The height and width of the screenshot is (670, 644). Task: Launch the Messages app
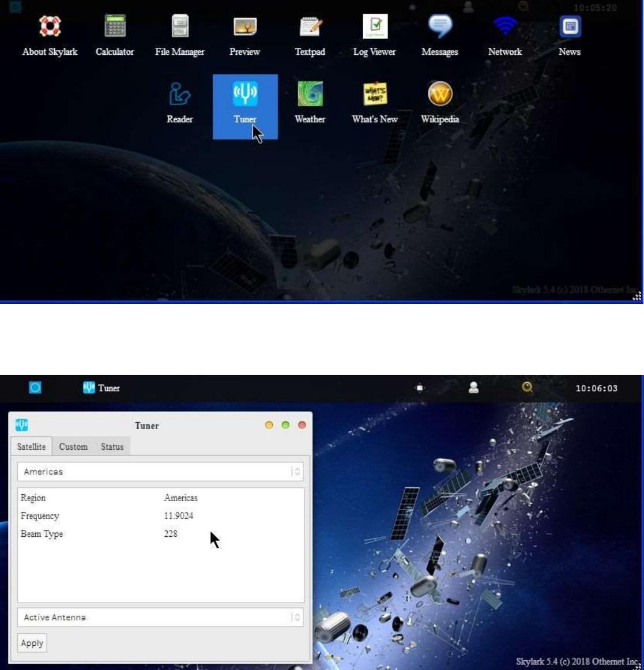[x=440, y=36]
